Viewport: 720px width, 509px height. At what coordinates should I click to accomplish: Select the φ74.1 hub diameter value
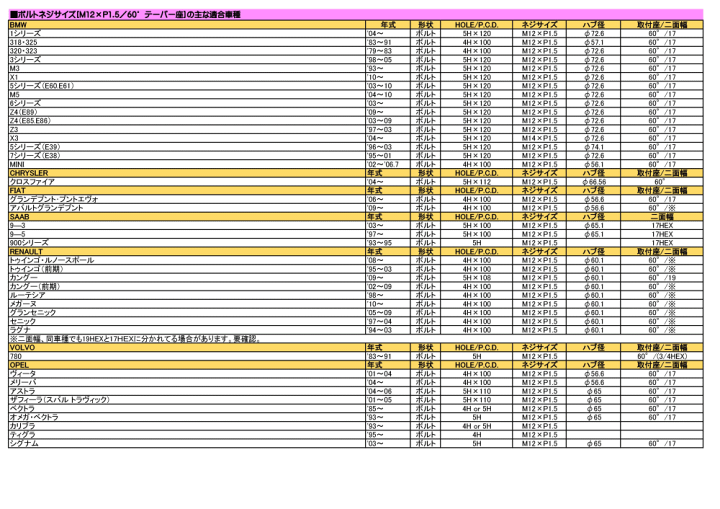coord(594,147)
